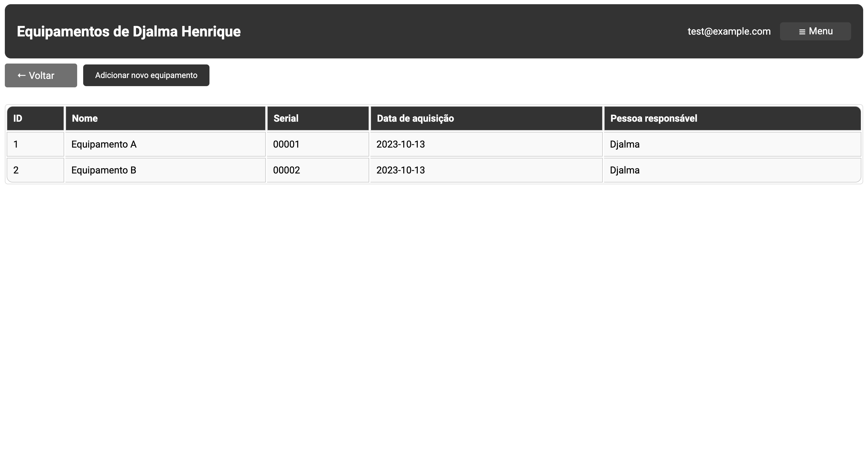Image resolution: width=868 pixels, height=471 pixels.
Task: Click serial number 00002
Action: pyautogui.click(x=286, y=170)
